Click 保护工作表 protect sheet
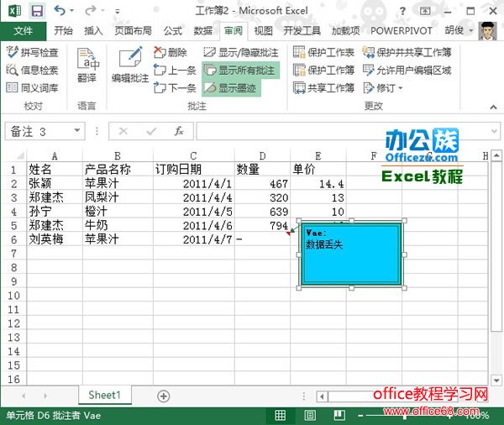504x425 pixels. pyautogui.click(x=323, y=52)
